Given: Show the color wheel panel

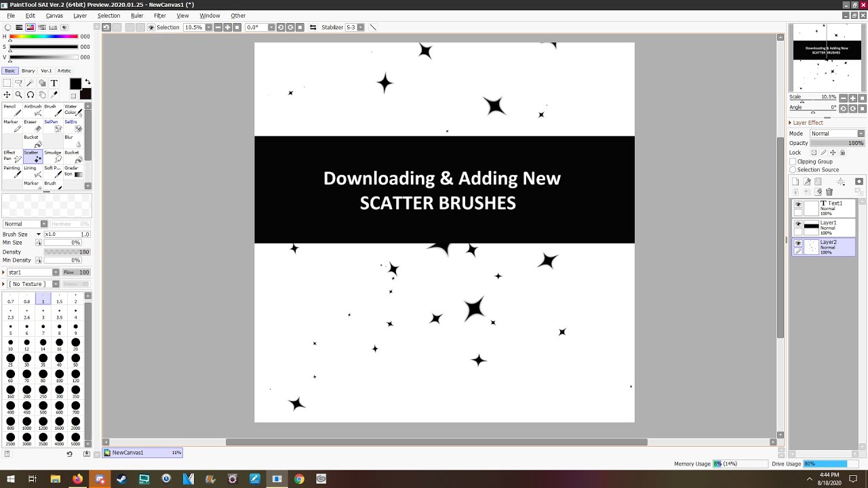Looking at the screenshot, I should point(7,27).
